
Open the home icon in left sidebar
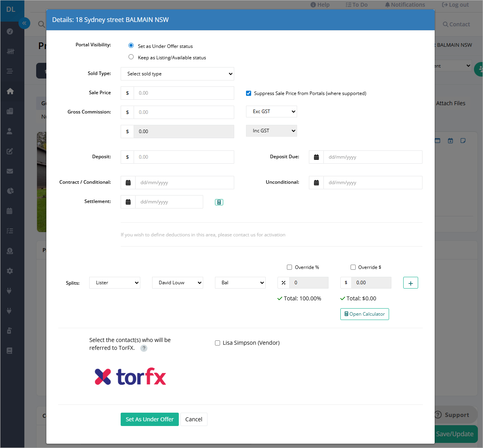click(10, 91)
